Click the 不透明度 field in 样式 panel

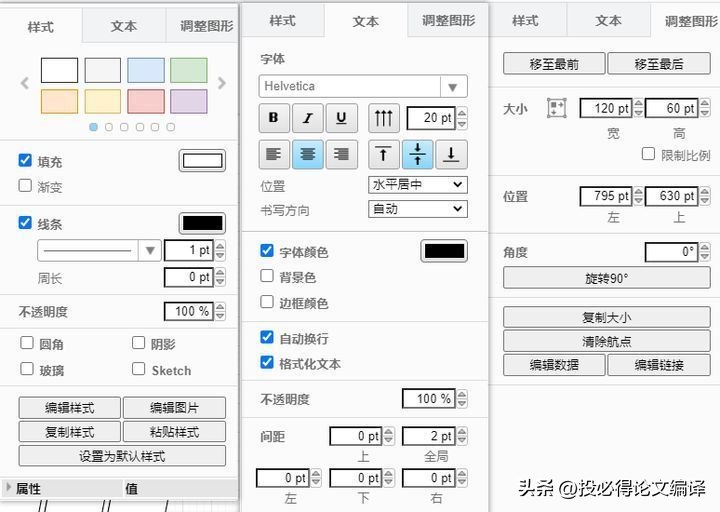(x=189, y=311)
